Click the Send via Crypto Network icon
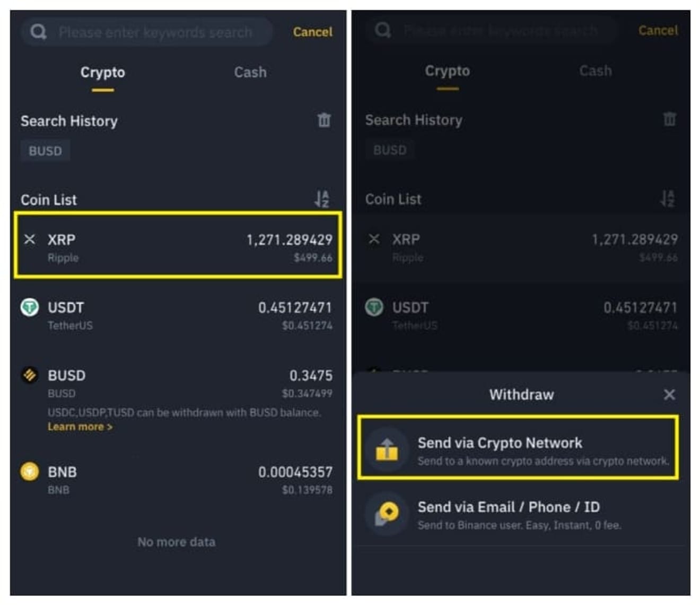Viewport: 700px width, 605px height. pyautogui.click(x=387, y=450)
